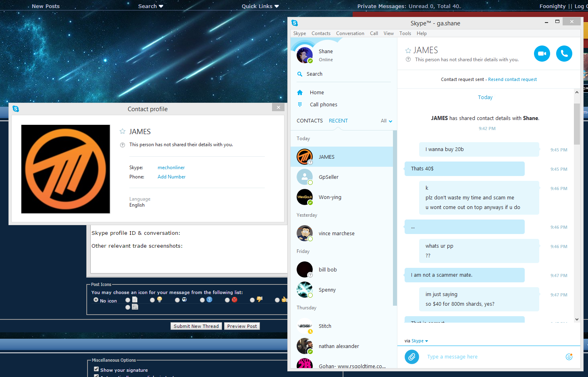Open the Call menu
Image resolution: width=588 pixels, height=377 pixels.
tap(374, 33)
